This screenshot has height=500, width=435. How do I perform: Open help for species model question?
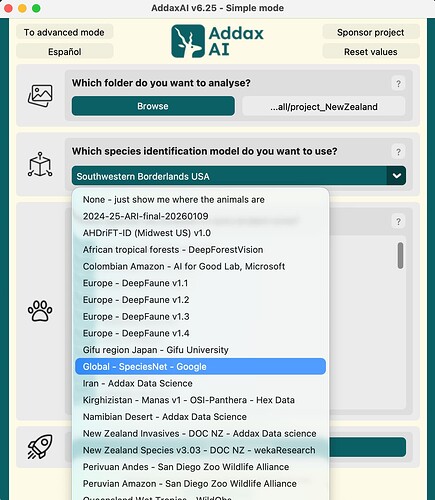coord(398,152)
